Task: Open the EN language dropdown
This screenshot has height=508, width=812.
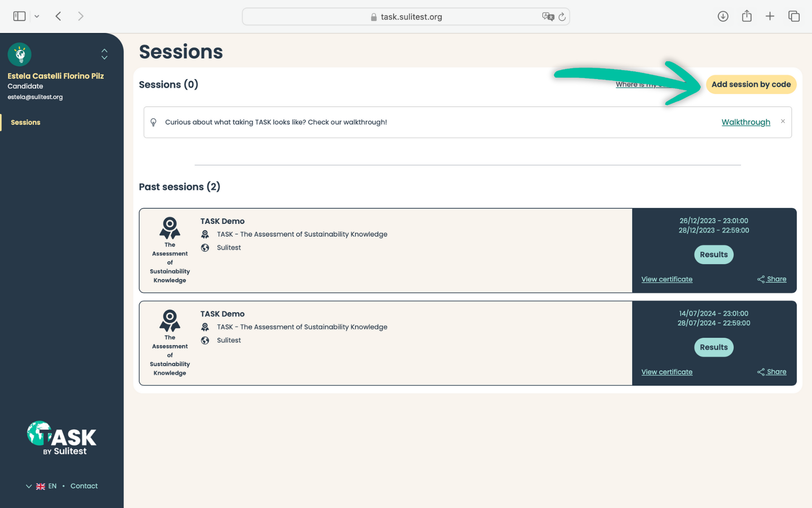Action: coord(41,486)
